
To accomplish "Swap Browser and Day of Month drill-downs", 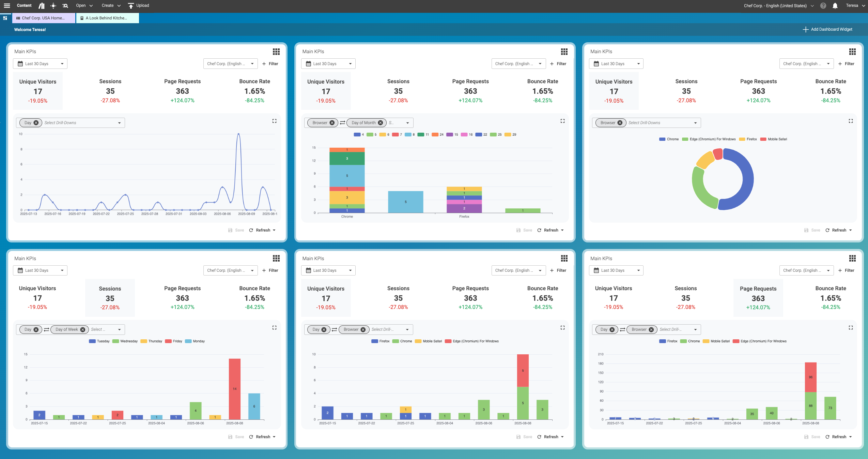I will (x=342, y=123).
